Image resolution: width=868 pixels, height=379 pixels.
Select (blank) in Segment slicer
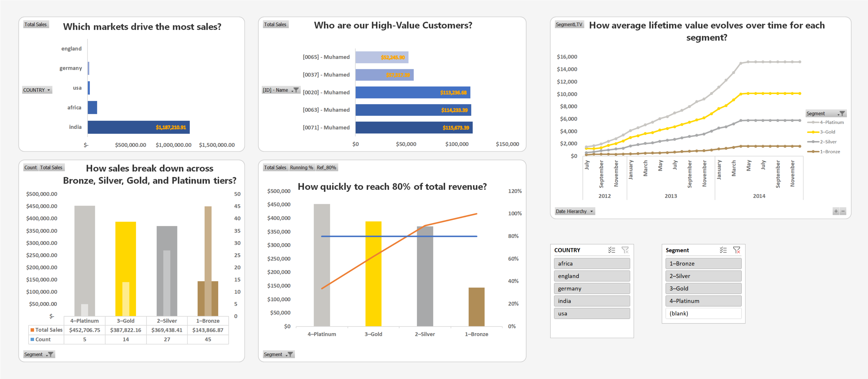coord(703,313)
